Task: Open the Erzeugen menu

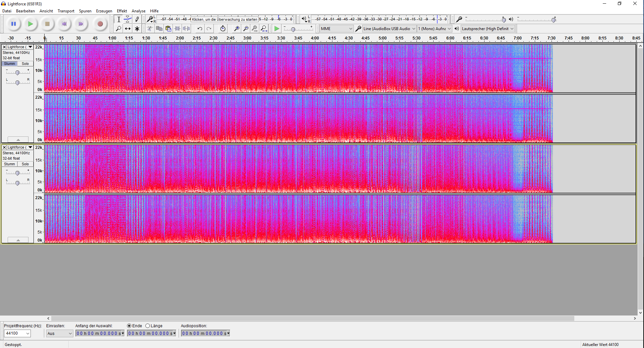Action: pyautogui.click(x=104, y=11)
